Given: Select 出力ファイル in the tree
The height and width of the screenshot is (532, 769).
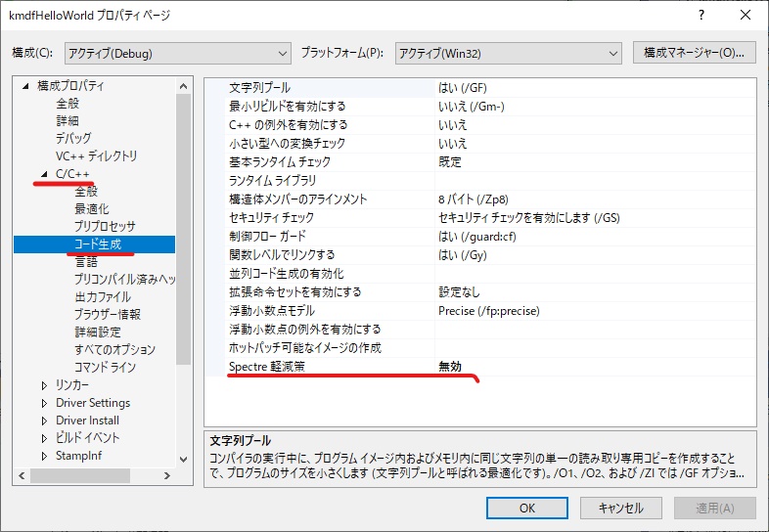Looking at the screenshot, I should [x=103, y=296].
